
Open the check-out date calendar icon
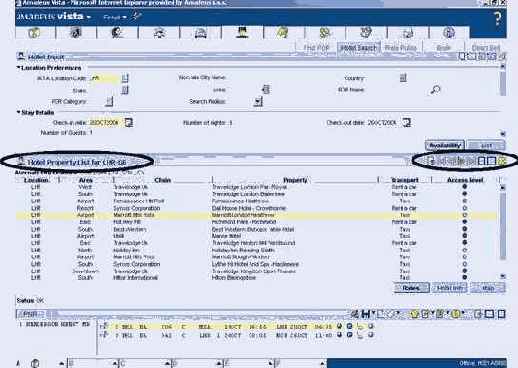pos(406,122)
